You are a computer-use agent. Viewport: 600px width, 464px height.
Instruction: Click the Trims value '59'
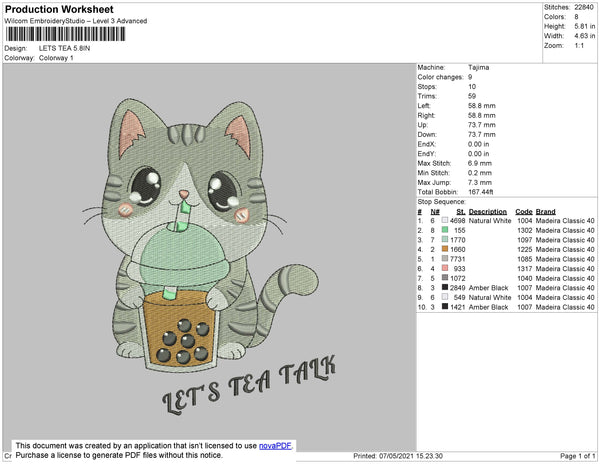[x=472, y=96]
